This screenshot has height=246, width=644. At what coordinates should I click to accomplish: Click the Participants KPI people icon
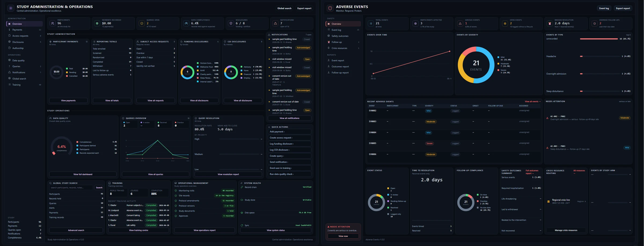coord(53,23)
